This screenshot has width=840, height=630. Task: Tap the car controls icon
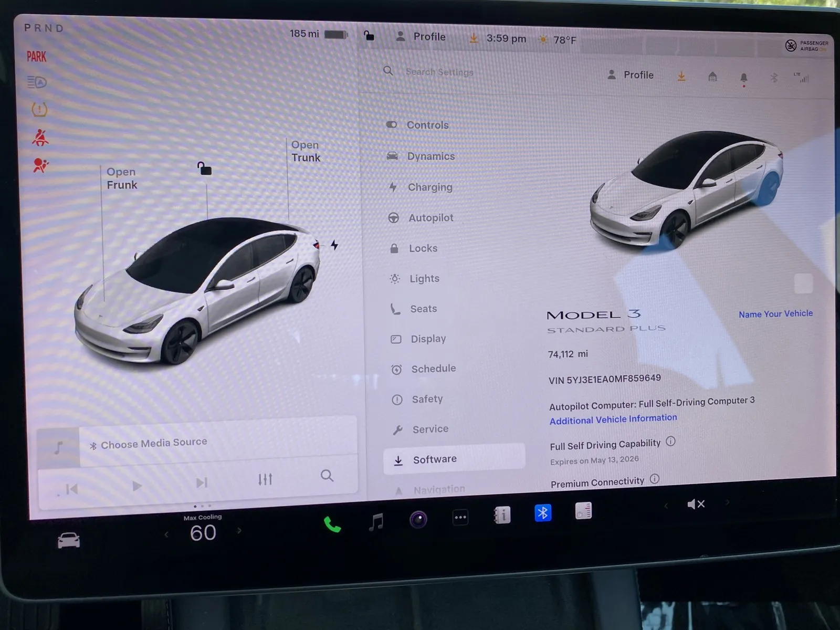click(69, 540)
